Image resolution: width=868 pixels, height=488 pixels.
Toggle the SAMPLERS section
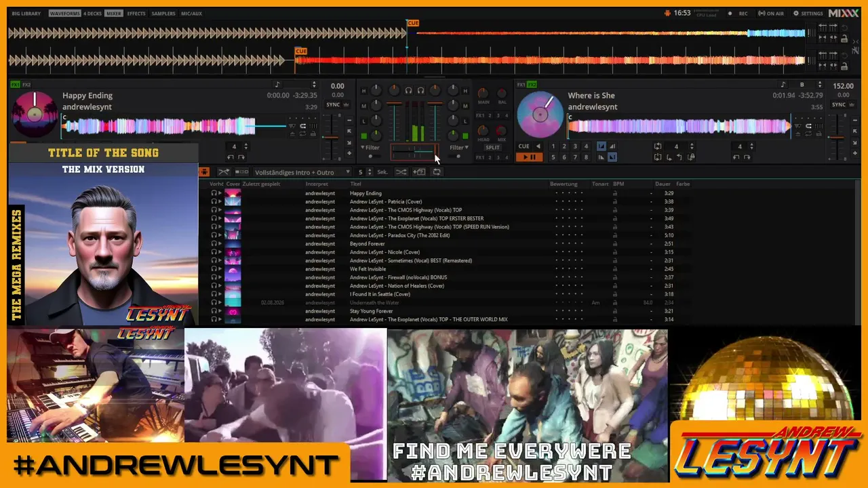click(163, 14)
